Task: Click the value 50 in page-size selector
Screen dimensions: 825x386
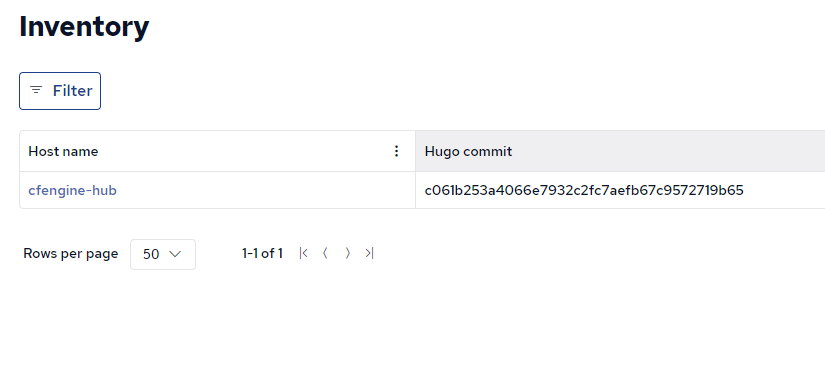Action: pyautogui.click(x=151, y=255)
